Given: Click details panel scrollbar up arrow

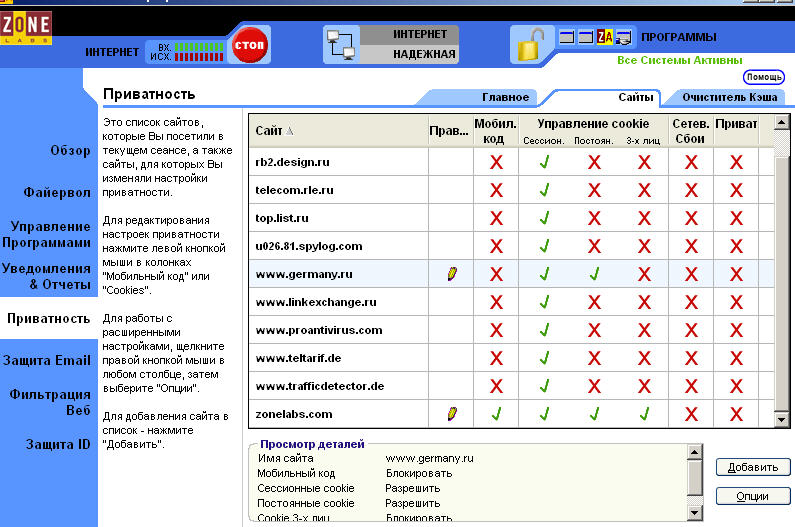Looking at the screenshot, I should click(695, 451).
